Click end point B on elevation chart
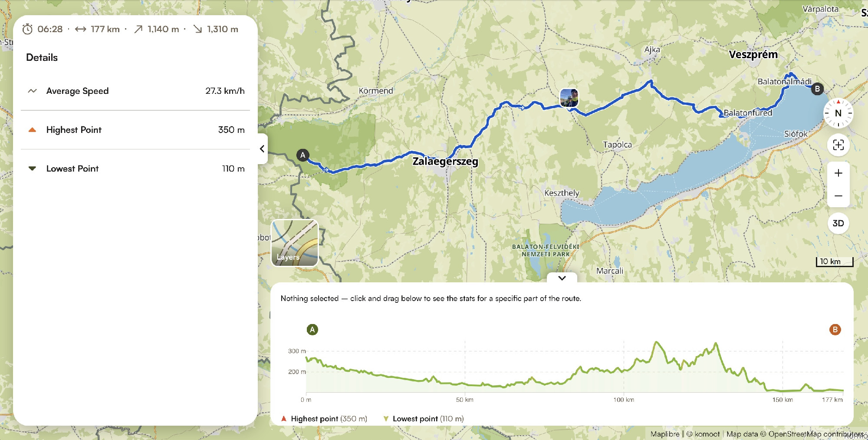This screenshot has height=440, width=868. click(835, 330)
